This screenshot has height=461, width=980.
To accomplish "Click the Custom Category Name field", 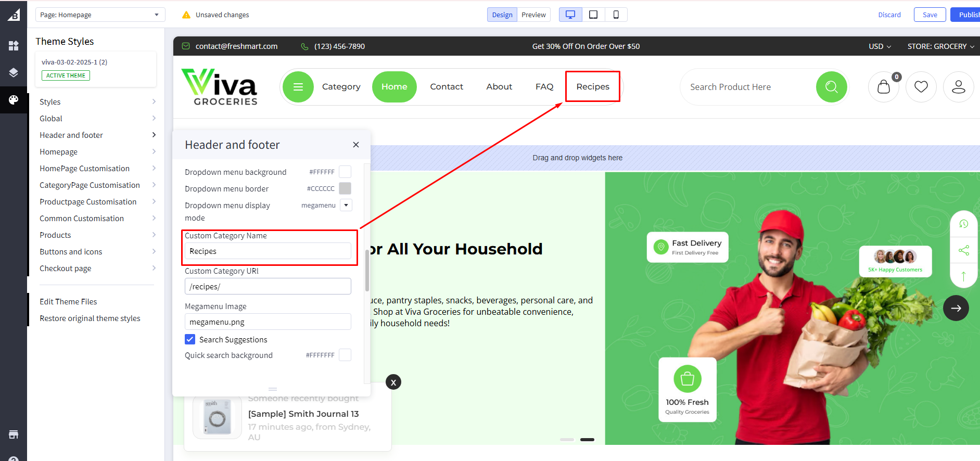I will click(x=268, y=251).
